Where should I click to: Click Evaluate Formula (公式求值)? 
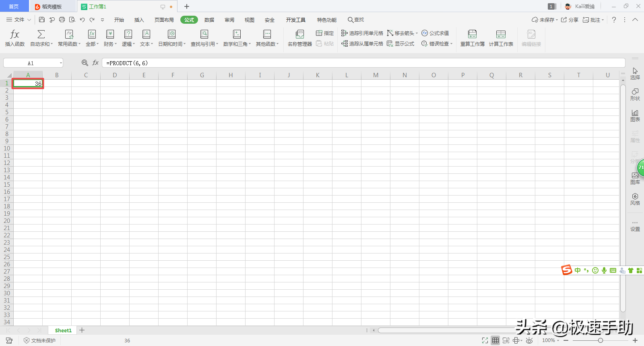[x=435, y=33]
